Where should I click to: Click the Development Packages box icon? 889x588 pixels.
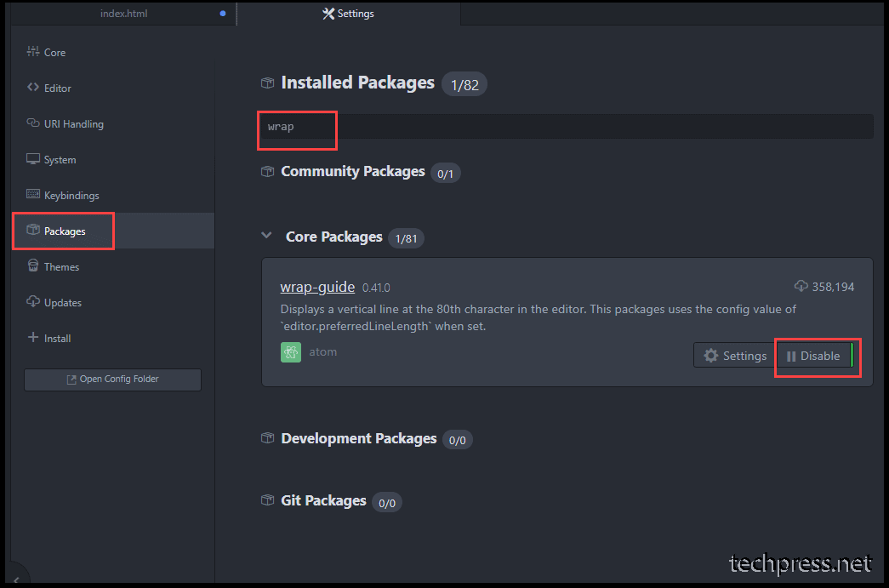pos(268,437)
